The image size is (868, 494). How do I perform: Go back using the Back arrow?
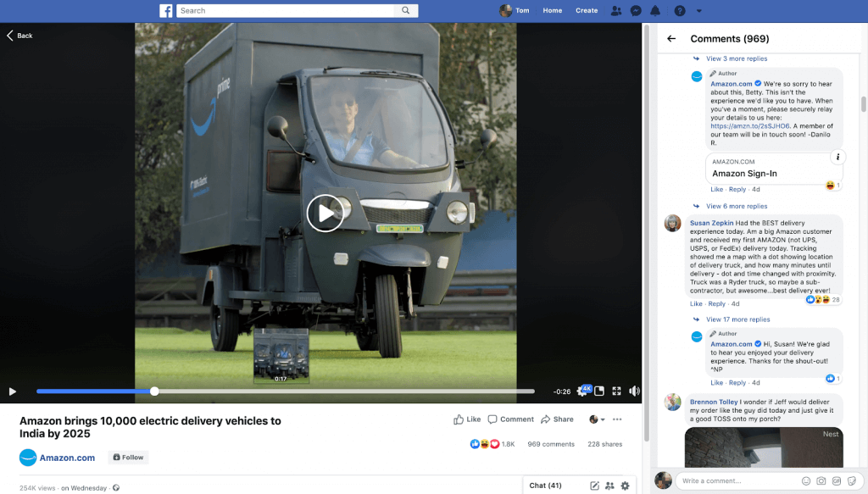(20, 36)
